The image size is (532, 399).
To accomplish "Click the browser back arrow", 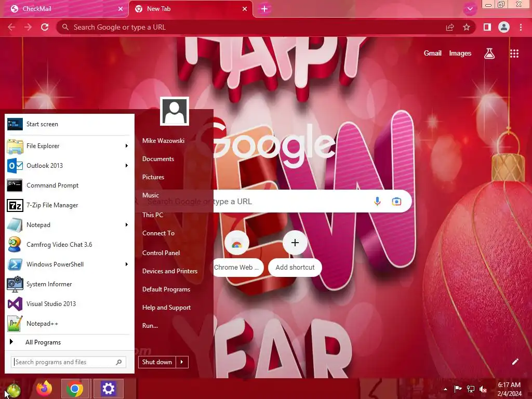I will (x=11, y=27).
